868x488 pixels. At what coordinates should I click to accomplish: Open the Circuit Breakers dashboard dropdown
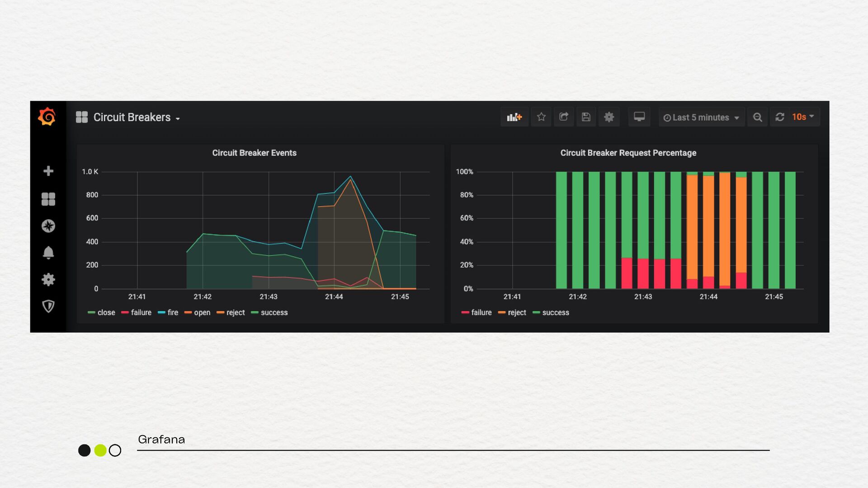tap(132, 117)
